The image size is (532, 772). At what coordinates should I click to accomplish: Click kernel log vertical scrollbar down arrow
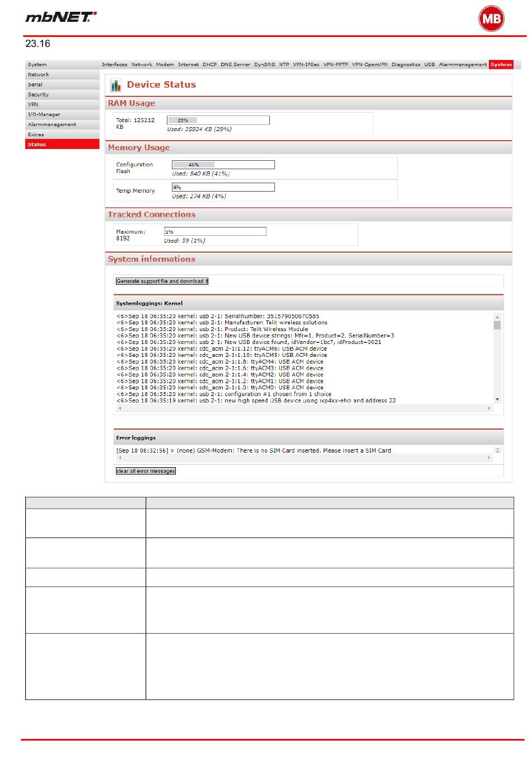[497, 399]
